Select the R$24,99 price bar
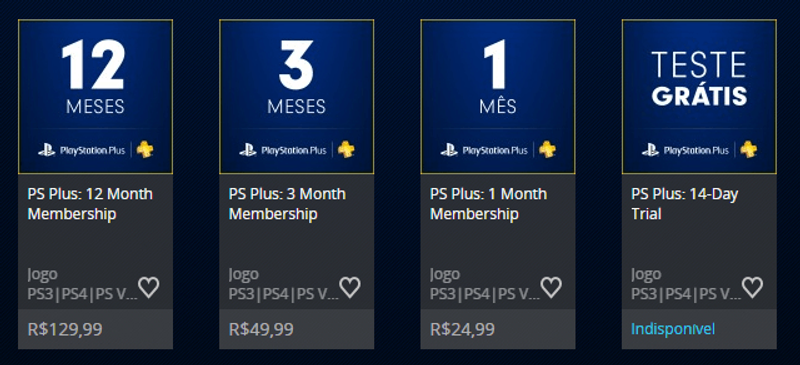Viewport: 800px width, 365px height. (x=498, y=329)
